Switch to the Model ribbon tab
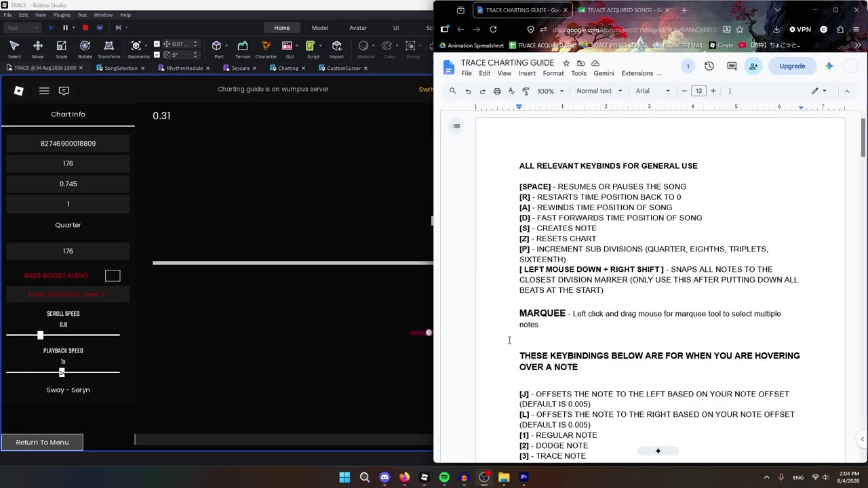This screenshot has width=868, height=488. point(319,28)
